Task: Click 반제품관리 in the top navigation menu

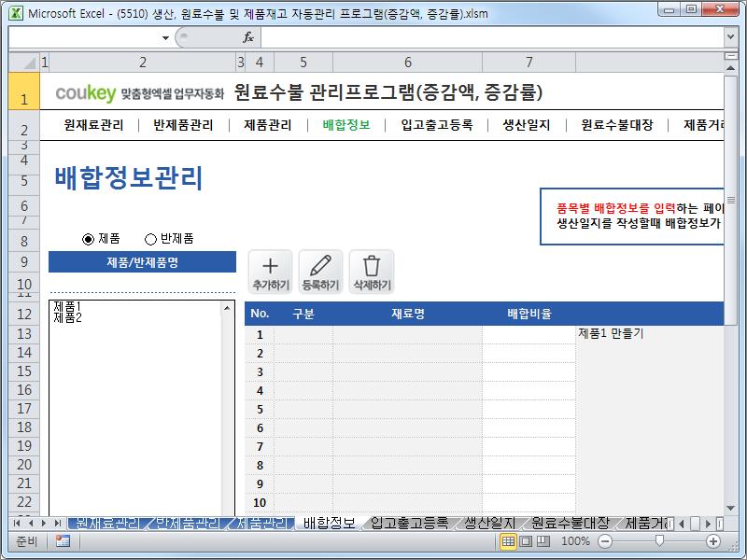Action: [183, 125]
